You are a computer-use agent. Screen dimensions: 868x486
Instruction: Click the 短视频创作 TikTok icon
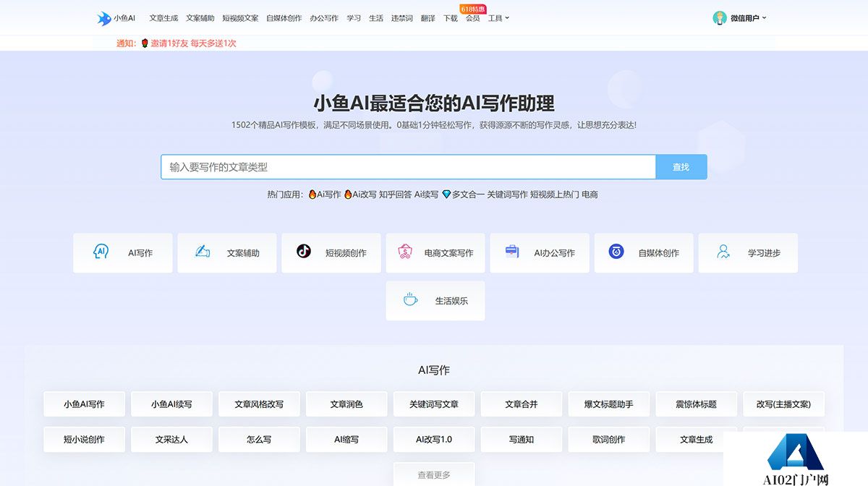304,252
